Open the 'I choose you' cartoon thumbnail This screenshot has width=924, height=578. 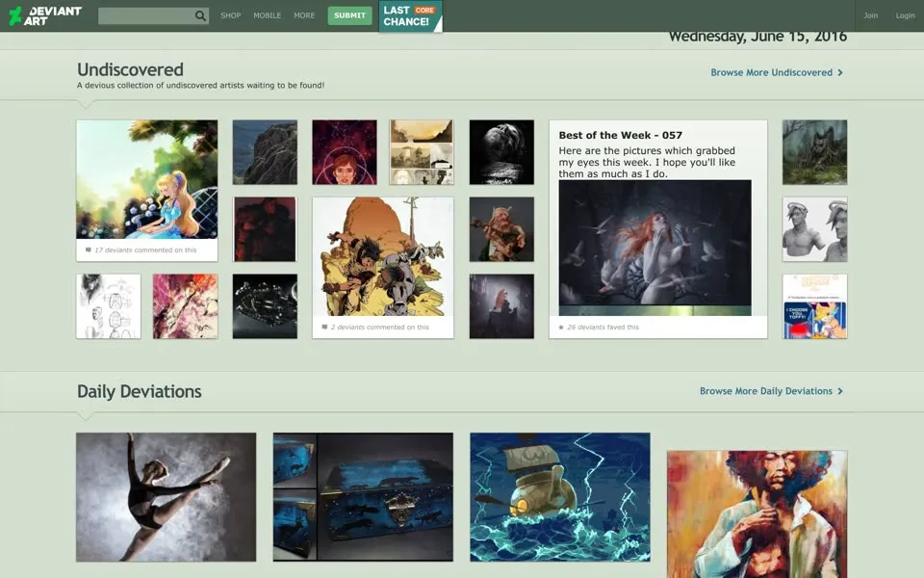click(814, 306)
